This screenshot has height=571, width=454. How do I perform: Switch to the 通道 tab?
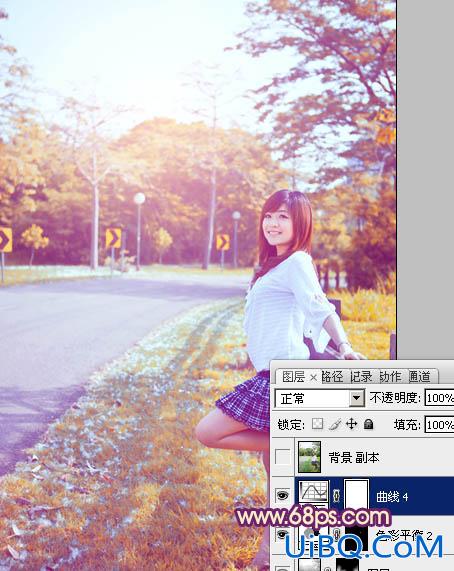click(420, 377)
